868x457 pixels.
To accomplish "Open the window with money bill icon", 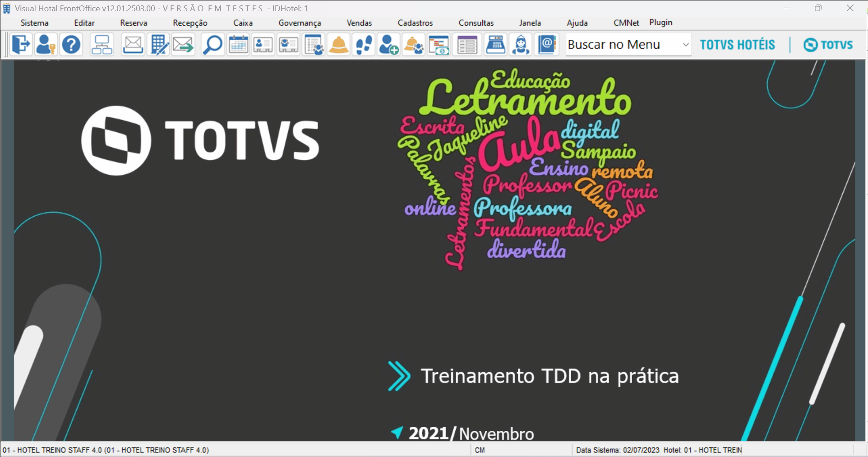I will [x=439, y=45].
